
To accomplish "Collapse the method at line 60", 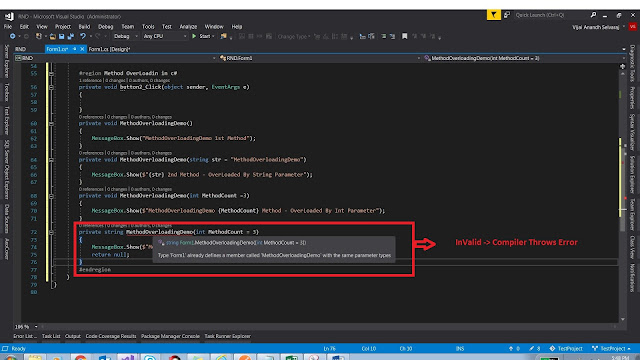I will tap(51, 123).
